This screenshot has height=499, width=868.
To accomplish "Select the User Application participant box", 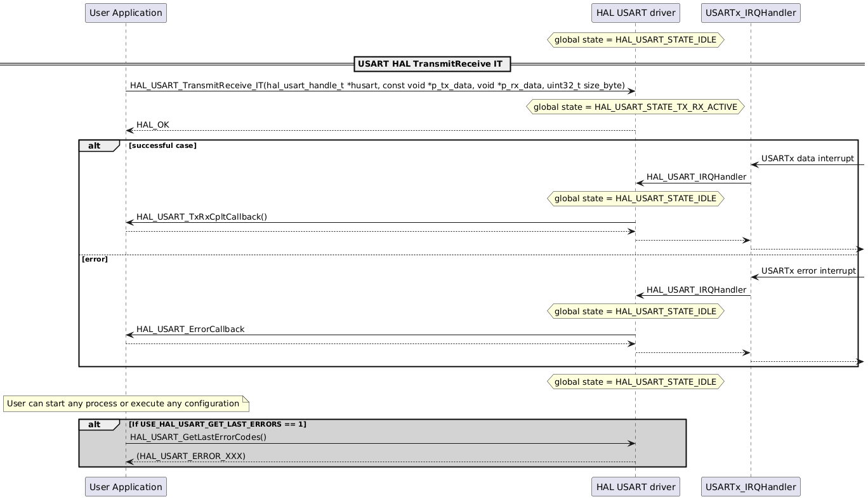I will coord(125,13).
